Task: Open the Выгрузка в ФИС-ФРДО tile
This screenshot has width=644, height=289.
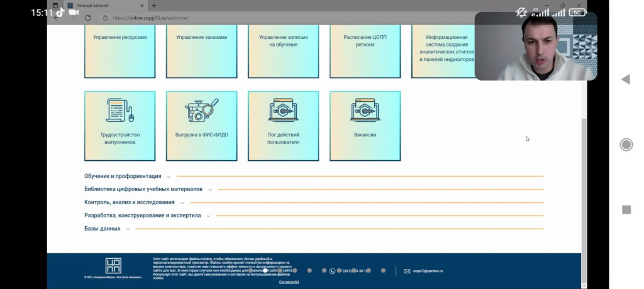Action: pos(201,126)
